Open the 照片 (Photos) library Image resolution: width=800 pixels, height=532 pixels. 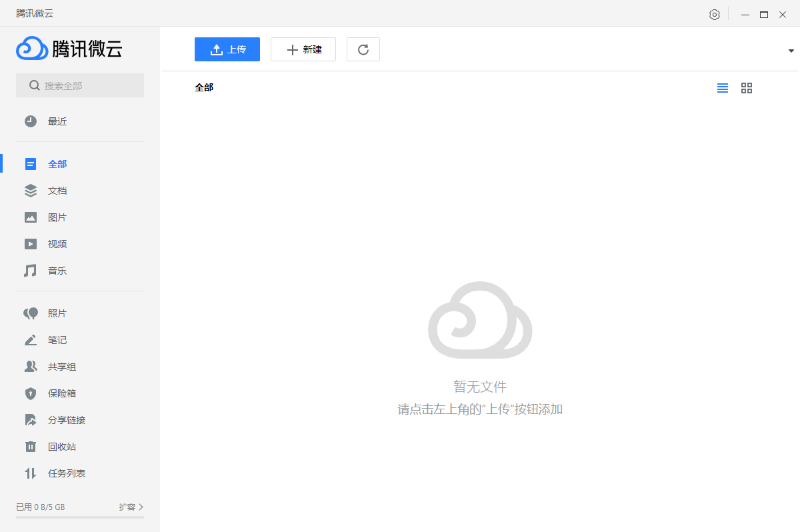pos(57,313)
